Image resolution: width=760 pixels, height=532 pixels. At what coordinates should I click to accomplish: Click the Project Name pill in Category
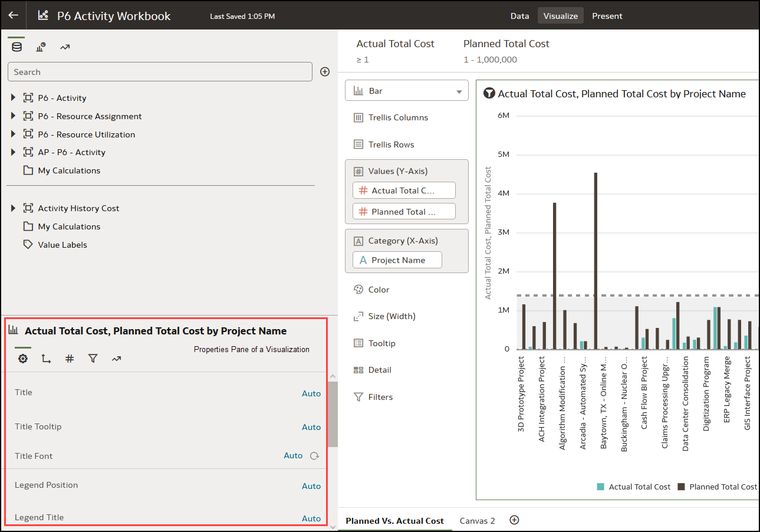pyautogui.click(x=397, y=260)
